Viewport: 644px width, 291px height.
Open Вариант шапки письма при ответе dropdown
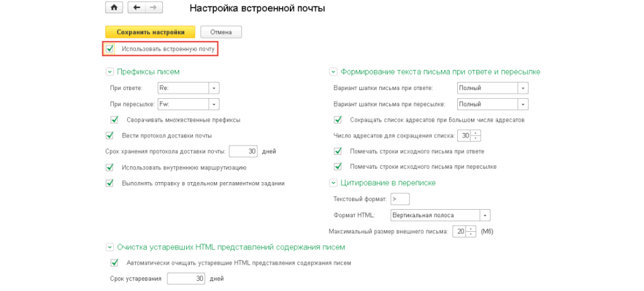[x=523, y=88]
